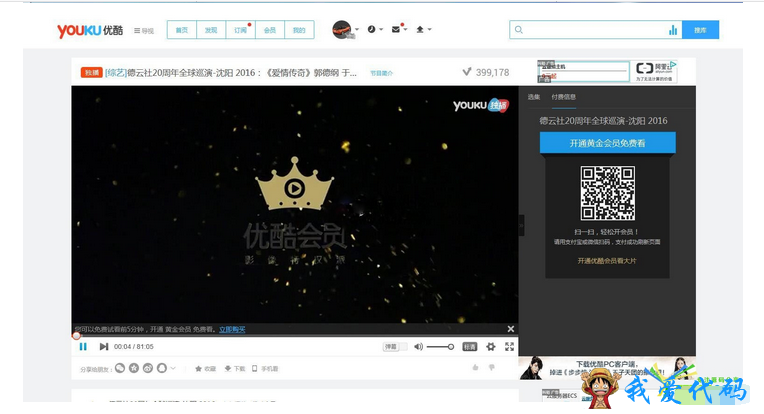Toggle the 弹幕 danmaku switch
The height and width of the screenshot is (414, 764).
[x=395, y=347]
